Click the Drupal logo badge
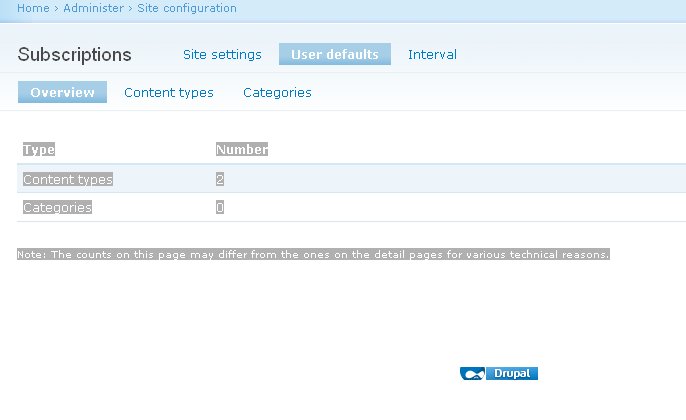Screen dimensions: 686x420 [x=499, y=373]
